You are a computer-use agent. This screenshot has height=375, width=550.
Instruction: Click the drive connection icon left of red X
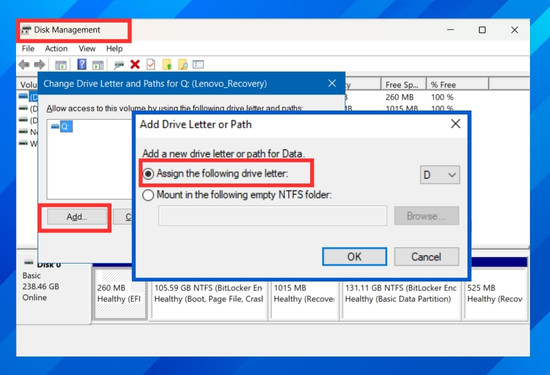119,65
